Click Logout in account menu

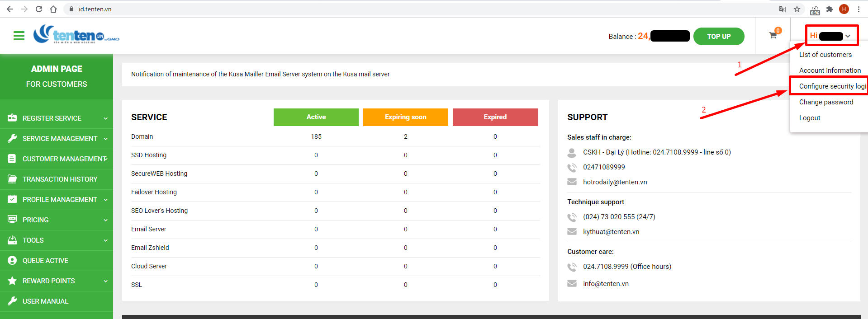tap(810, 118)
